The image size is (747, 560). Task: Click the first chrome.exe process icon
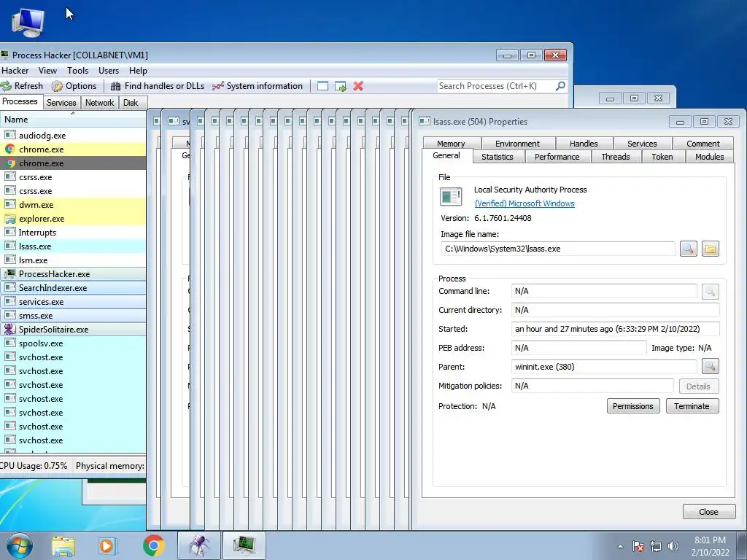(x=10, y=149)
